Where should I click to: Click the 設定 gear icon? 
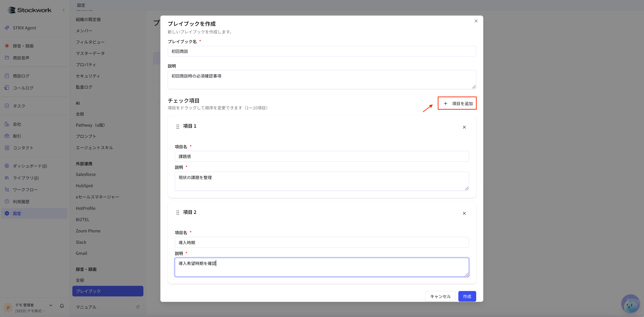(x=7, y=213)
